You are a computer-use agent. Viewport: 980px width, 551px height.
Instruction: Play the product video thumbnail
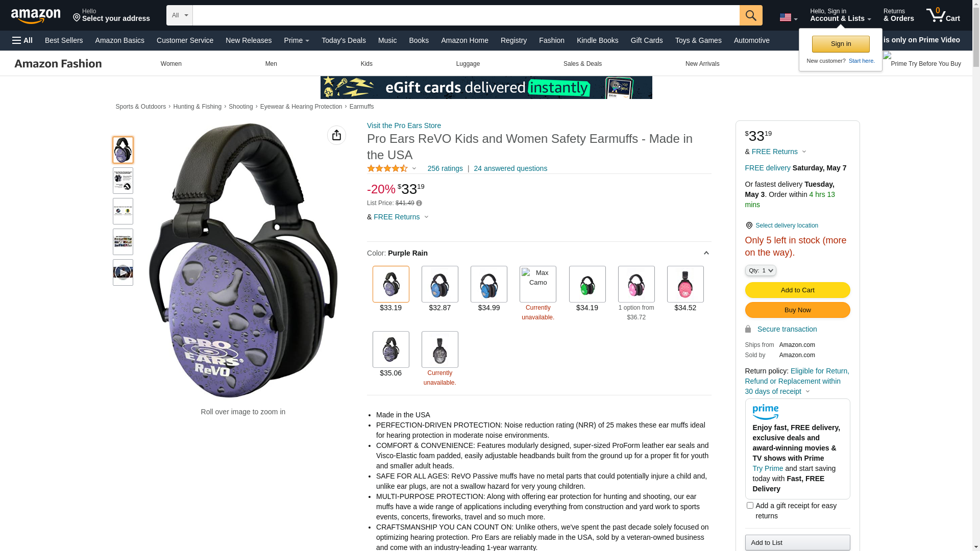(x=123, y=272)
